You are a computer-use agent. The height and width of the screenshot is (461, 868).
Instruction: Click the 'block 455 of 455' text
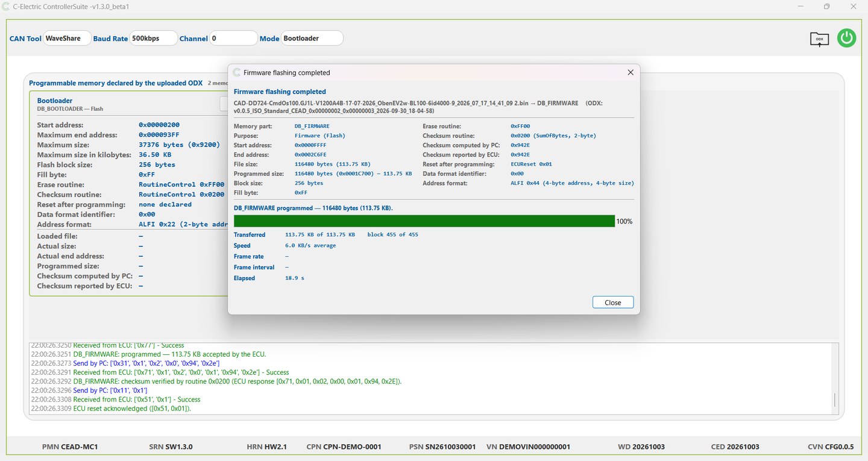[x=392, y=234]
